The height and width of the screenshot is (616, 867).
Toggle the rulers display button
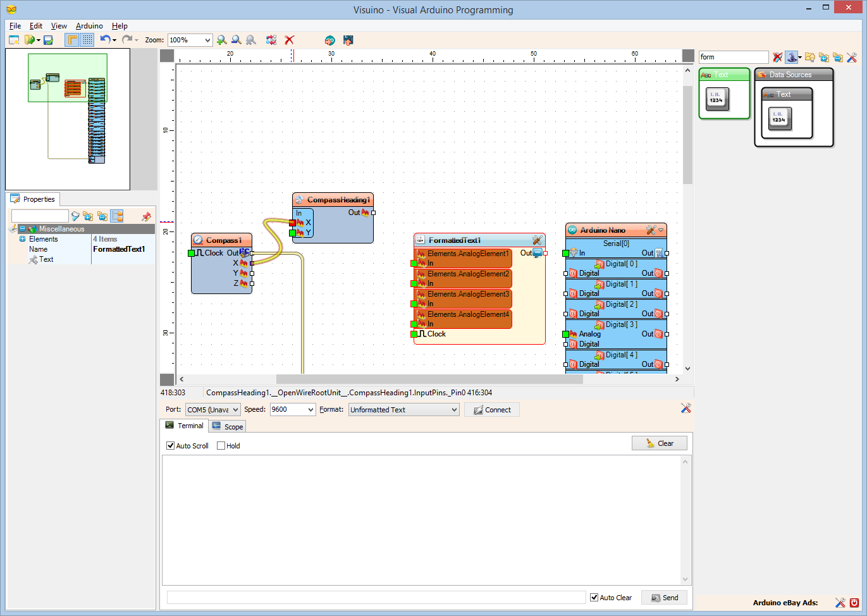pos(72,40)
